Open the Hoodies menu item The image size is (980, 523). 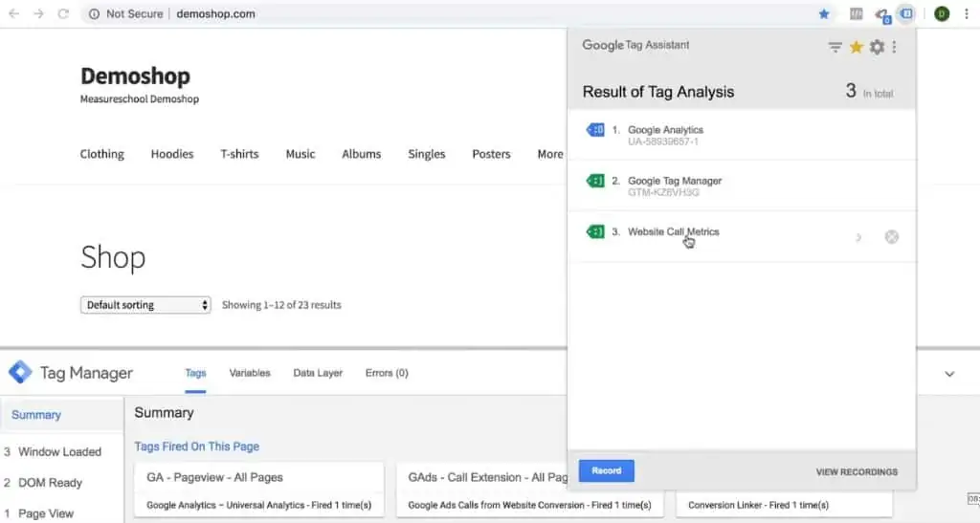(172, 154)
